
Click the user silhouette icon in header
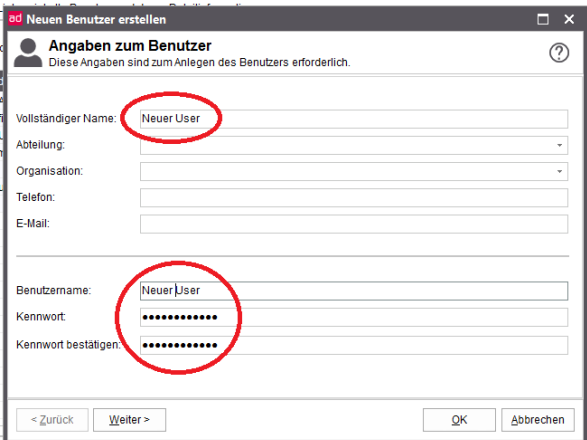tap(28, 53)
